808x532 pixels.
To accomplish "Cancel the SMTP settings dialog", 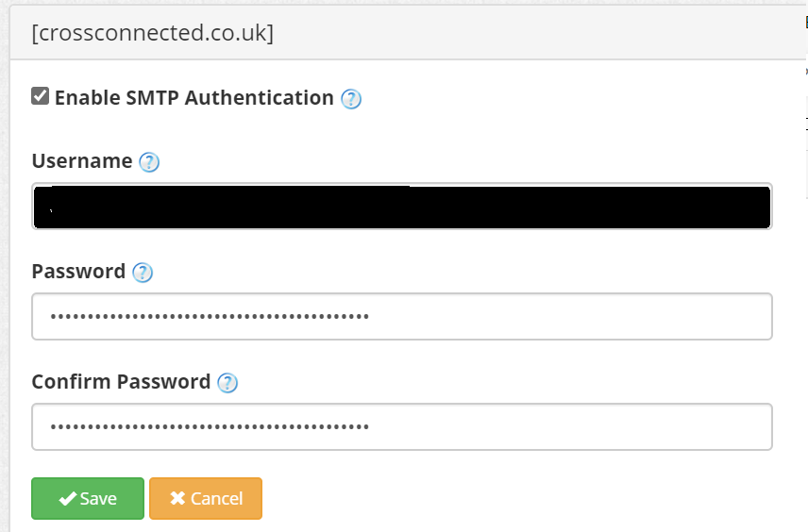I will [206, 499].
